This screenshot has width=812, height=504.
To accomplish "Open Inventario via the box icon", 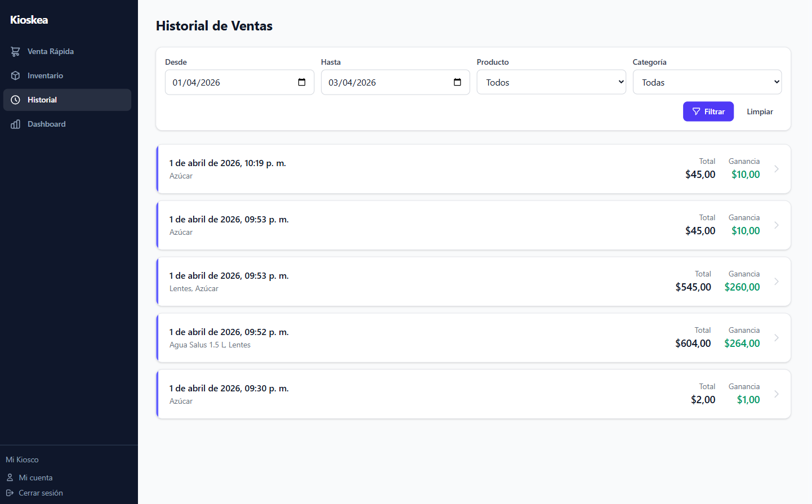I will coord(15,75).
